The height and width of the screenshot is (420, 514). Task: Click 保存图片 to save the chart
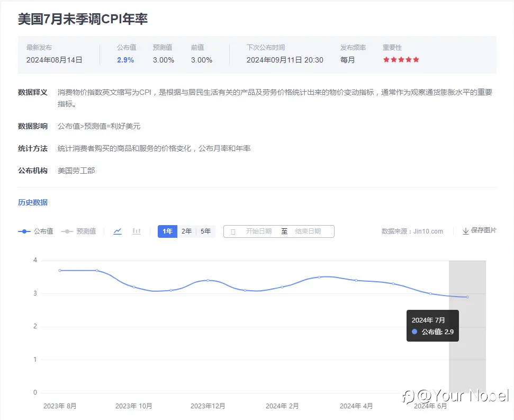[483, 230]
